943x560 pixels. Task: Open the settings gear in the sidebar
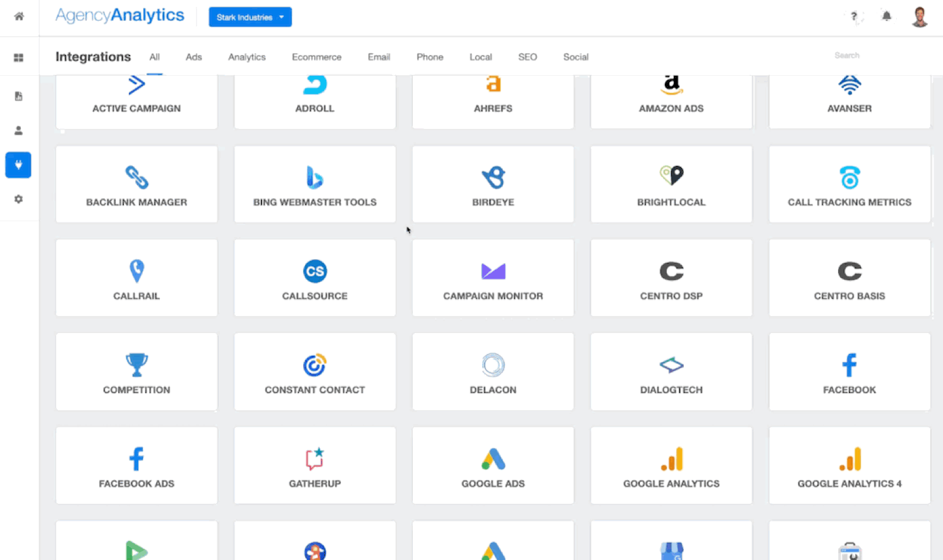[18, 199]
